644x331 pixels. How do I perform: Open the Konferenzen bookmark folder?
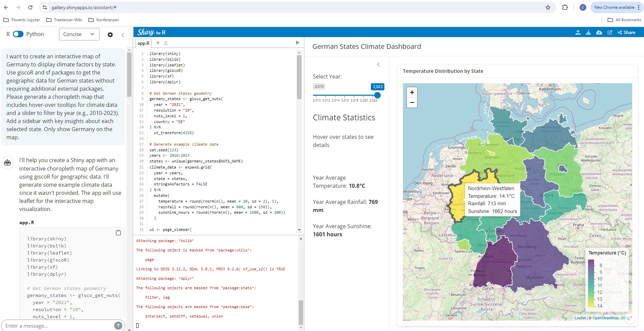click(104, 20)
